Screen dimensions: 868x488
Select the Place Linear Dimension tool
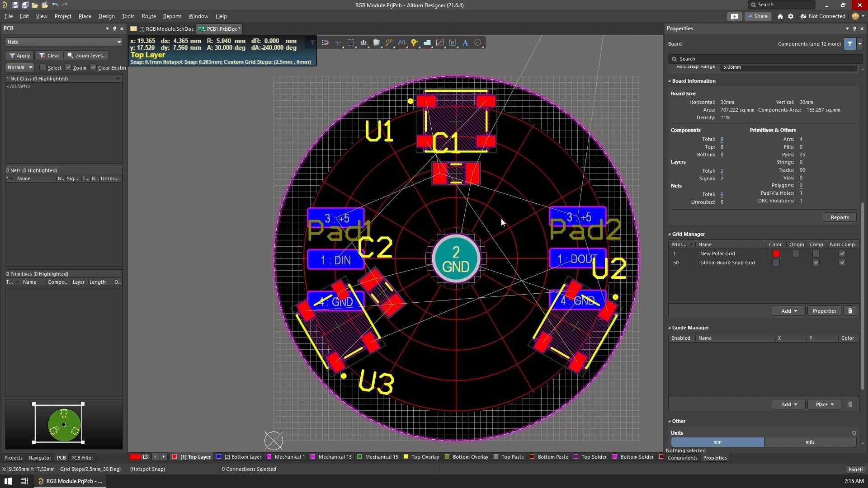(x=453, y=42)
